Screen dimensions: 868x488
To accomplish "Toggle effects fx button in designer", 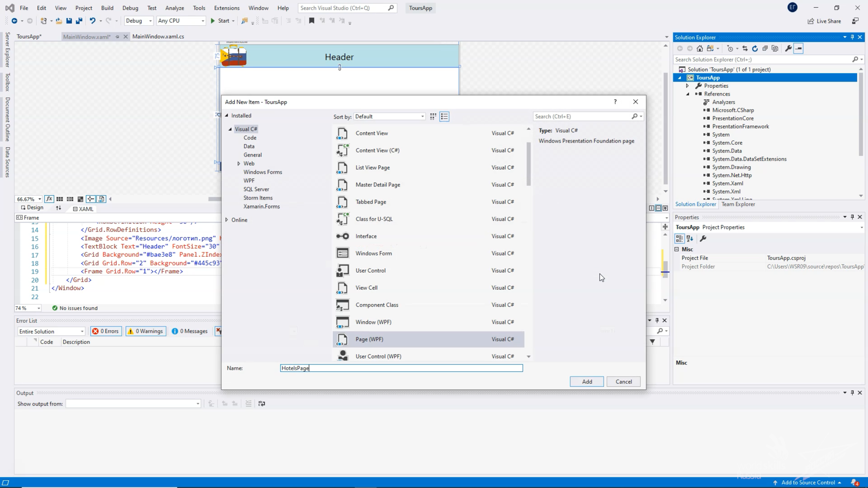I will tap(49, 199).
